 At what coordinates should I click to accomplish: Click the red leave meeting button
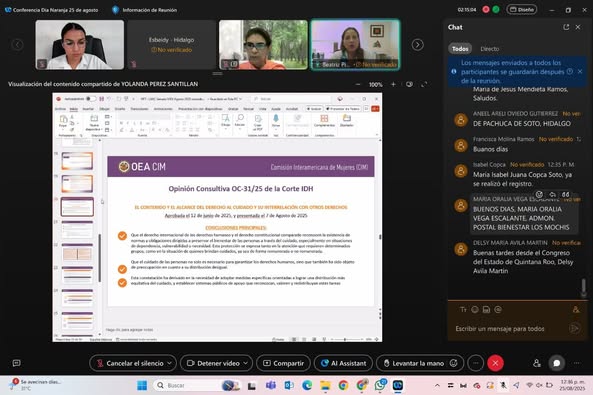point(495,363)
